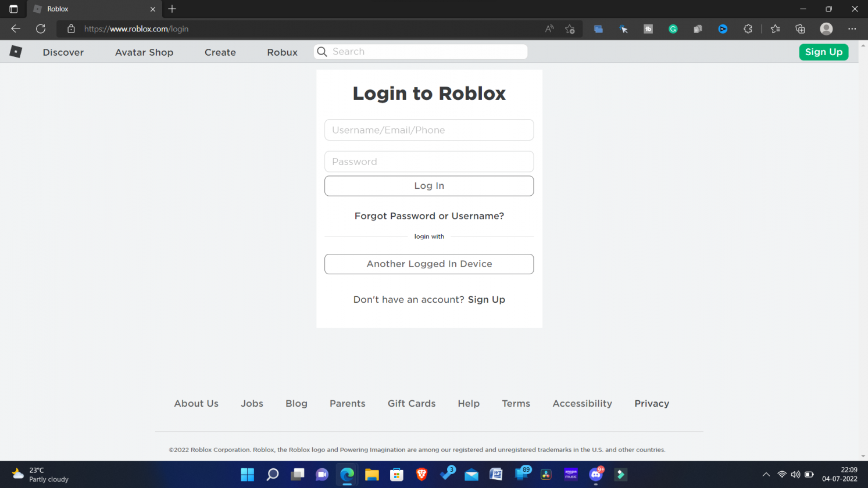Image resolution: width=868 pixels, height=488 pixels.
Task: Open the Privacy footer link
Action: (x=652, y=403)
